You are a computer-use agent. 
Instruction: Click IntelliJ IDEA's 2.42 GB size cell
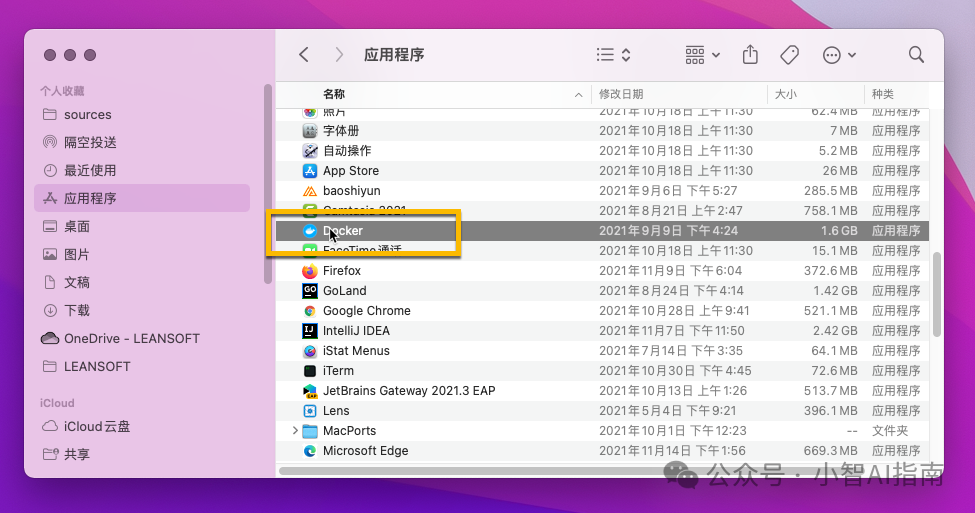pos(835,331)
